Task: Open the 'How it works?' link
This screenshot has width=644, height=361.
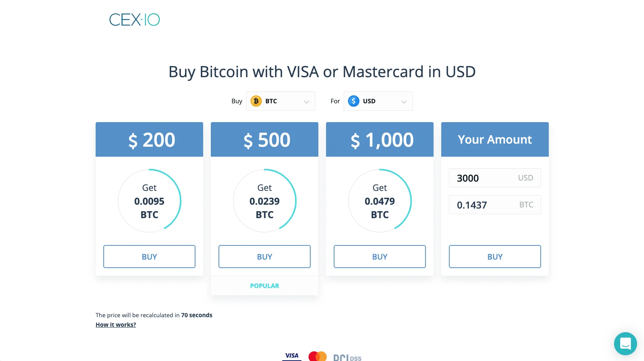Action: (116, 325)
